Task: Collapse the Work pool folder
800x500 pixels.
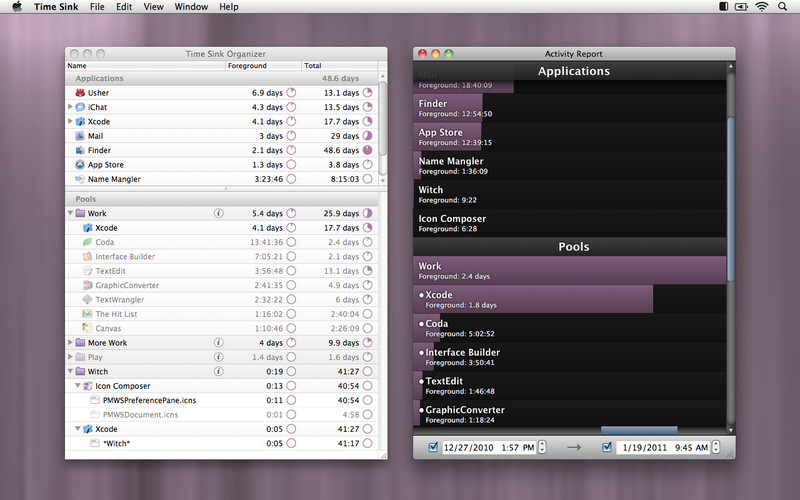Action: click(69, 214)
